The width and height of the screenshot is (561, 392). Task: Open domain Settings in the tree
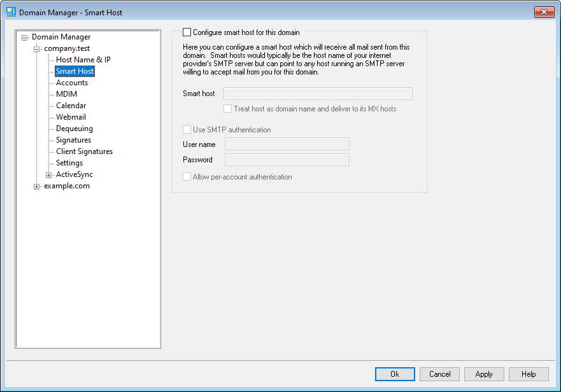click(x=69, y=163)
